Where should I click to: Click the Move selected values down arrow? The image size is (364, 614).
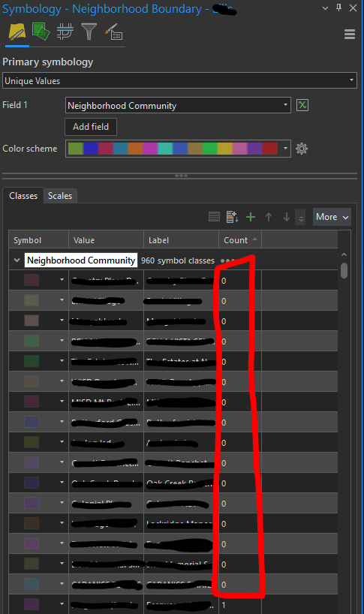tap(287, 216)
